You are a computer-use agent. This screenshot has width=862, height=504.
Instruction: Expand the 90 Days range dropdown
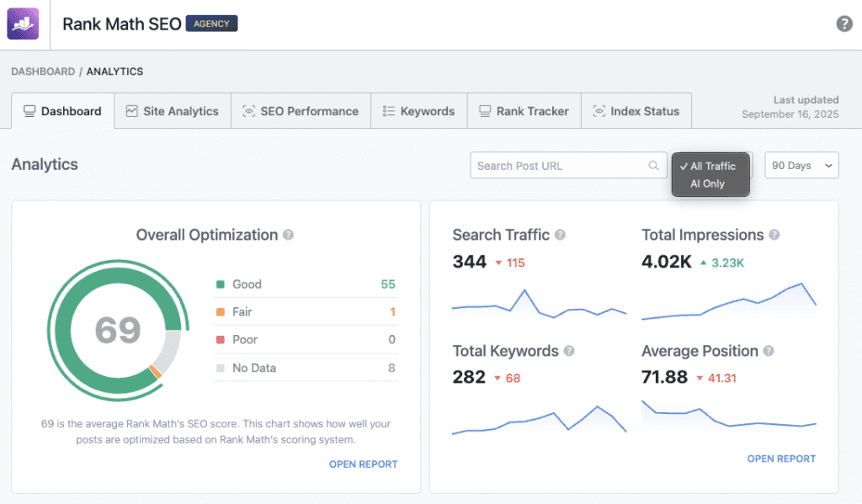tap(801, 166)
